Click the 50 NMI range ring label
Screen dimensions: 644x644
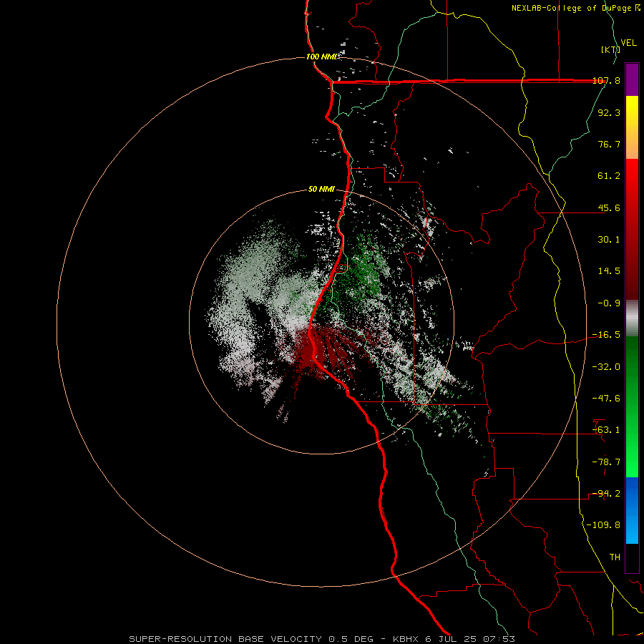pos(321,190)
